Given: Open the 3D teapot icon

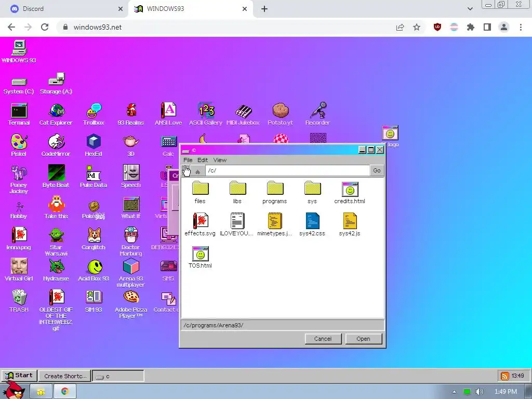Looking at the screenshot, I should tap(131, 145).
